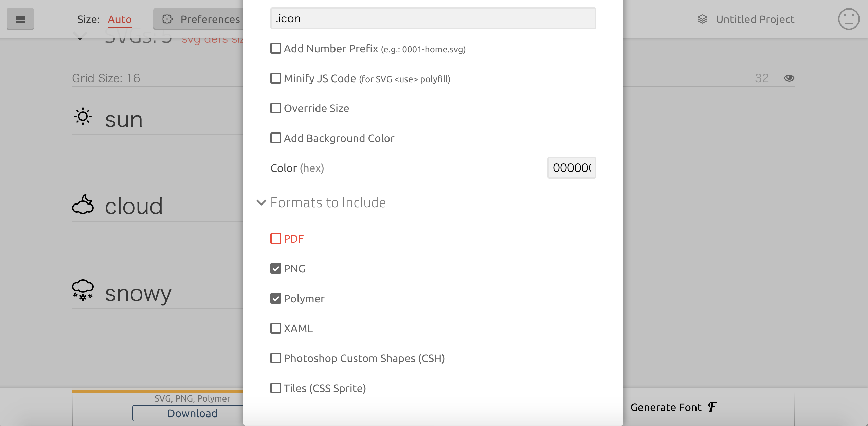Open the Untitled Project menu
Screen dimensions: 868x426
pos(755,19)
